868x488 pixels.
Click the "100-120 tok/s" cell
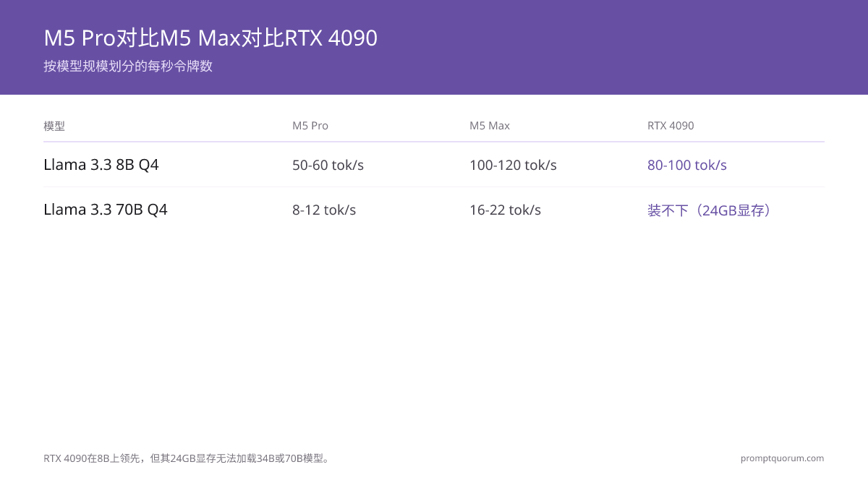513,165
